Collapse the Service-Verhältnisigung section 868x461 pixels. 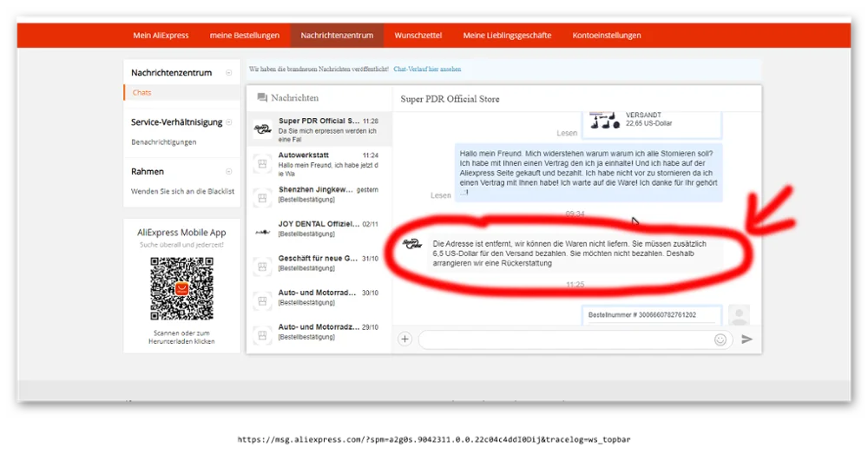point(228,122)
